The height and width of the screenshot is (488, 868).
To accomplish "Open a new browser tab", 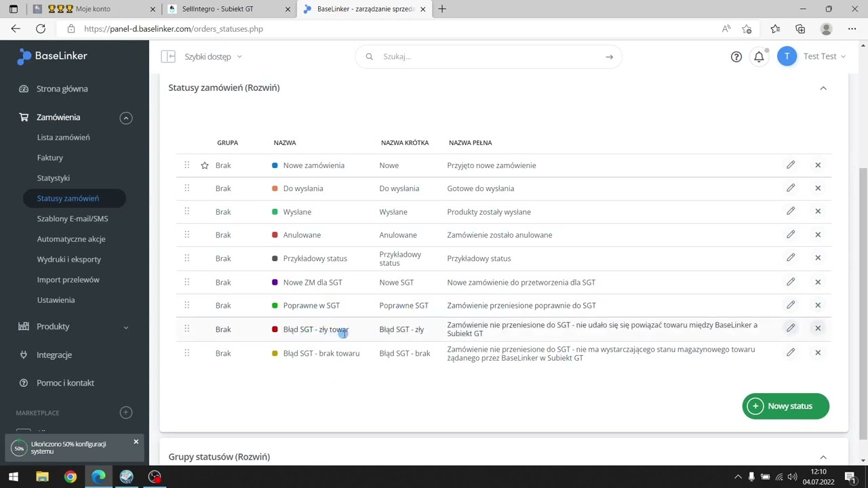I will (x=442, y=9).
